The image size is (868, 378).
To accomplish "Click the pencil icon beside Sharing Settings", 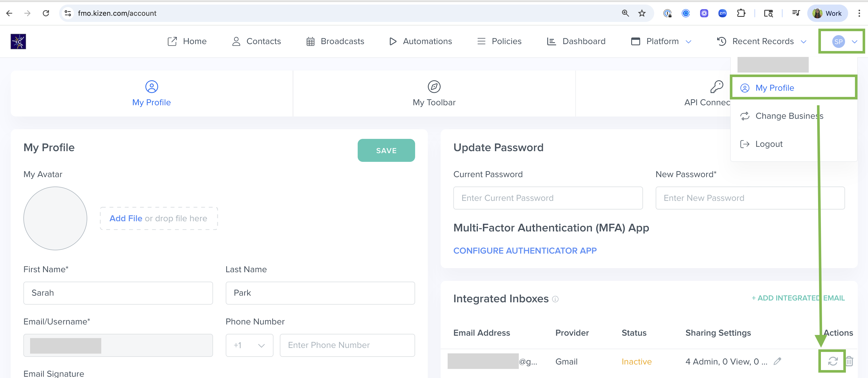I will 777,361.
